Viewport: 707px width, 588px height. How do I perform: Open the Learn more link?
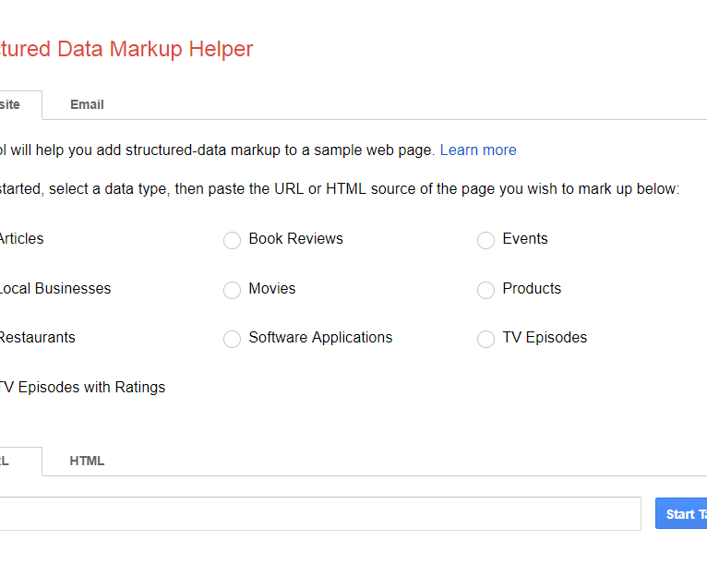coord(477,150)
